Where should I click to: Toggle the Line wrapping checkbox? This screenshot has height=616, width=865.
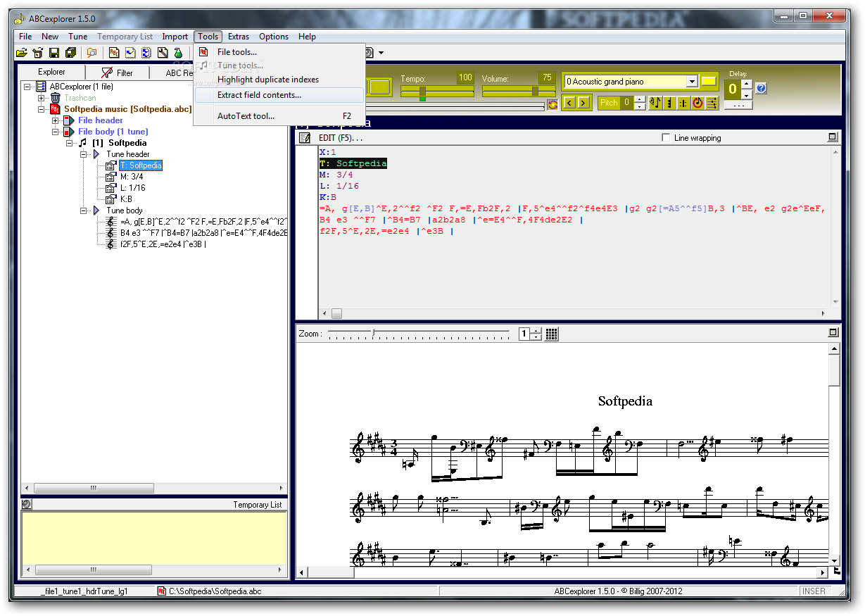[x=666, y=138]
